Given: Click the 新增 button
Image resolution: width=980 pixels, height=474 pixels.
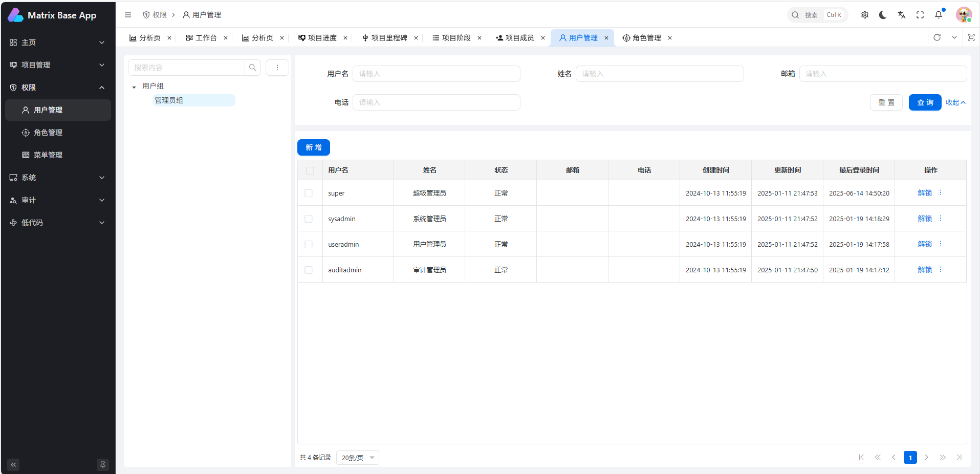Looking at the screenshot, I should pyautogui.click(x=314, y=147).
